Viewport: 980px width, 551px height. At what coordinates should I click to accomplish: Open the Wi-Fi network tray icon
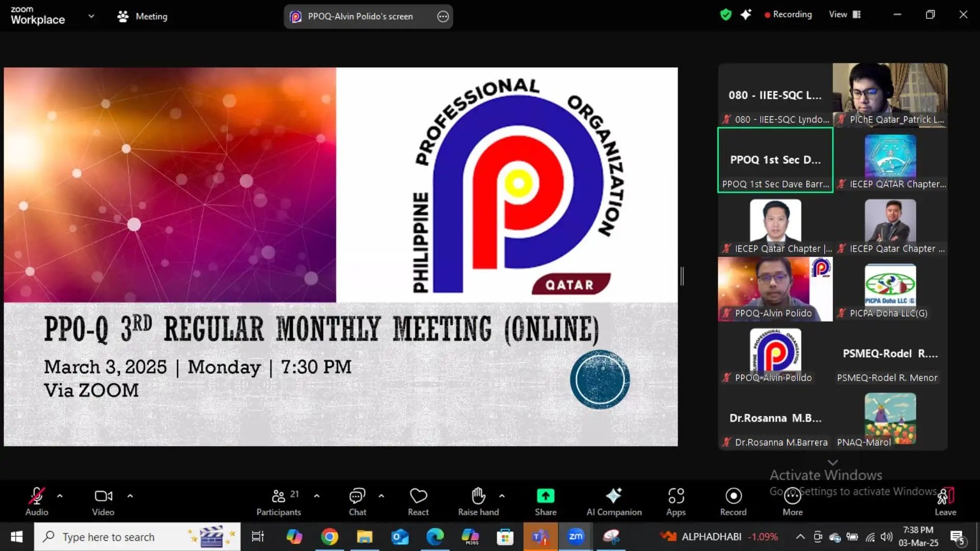point(870,537)
